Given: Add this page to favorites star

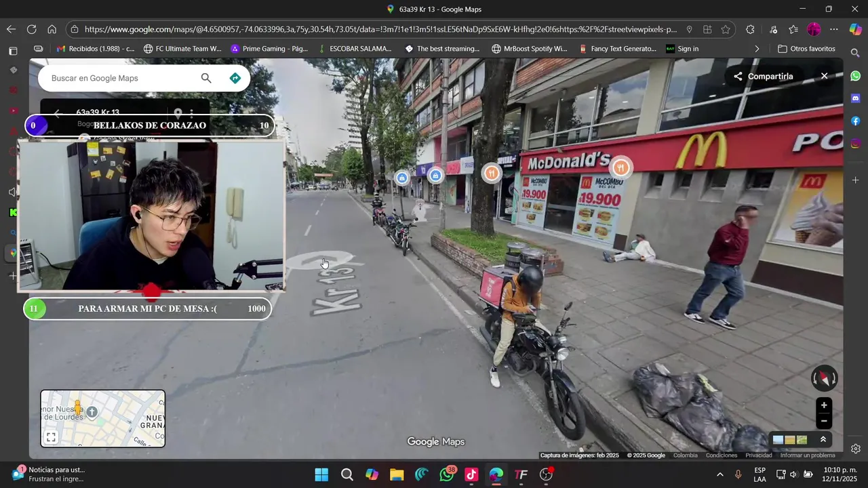Looking at the screenshot, I should coord(726,29).
